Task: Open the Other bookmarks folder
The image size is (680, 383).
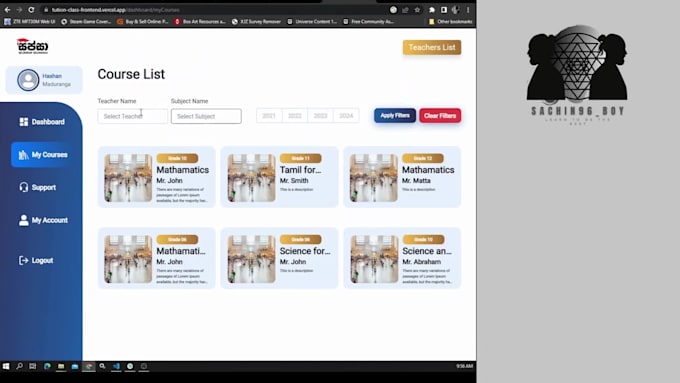Action: coord(450,21)
